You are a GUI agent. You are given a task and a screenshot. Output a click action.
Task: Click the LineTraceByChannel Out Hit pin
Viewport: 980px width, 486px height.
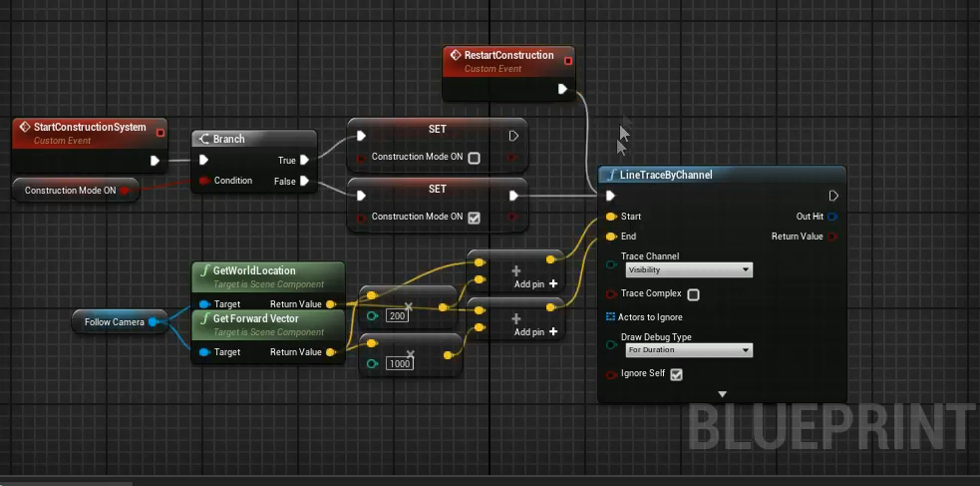(x=832, y=217)
